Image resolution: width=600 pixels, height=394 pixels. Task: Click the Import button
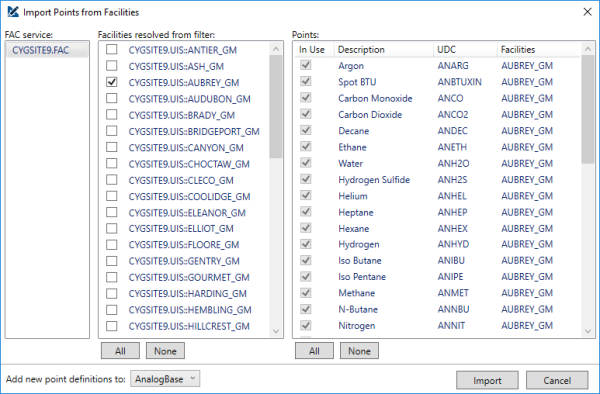pyautogui.click(x=487, y=380)
